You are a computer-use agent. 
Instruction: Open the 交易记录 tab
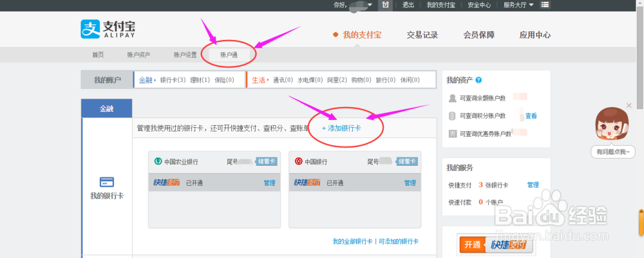(x=422, y=35)
